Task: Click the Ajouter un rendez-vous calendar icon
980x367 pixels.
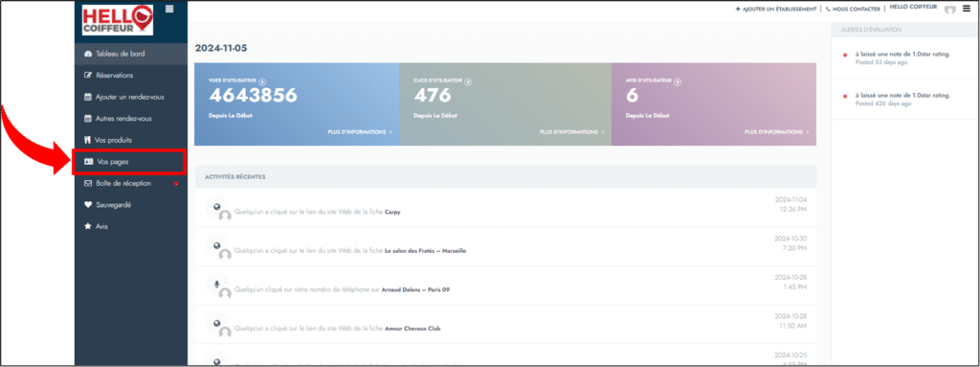Action: point(87,97)
